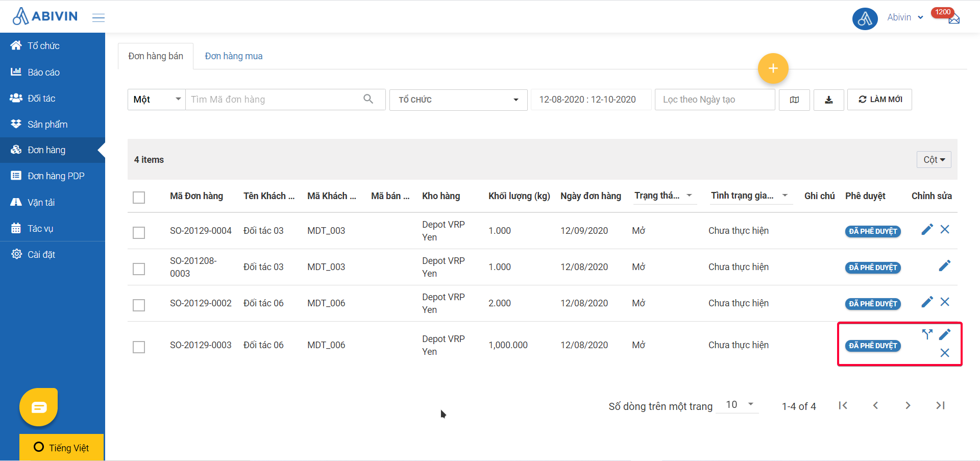Expand the TỔ CHỨC dropdown
The width and height of the screenshot is (980, 461).
pos(458,100)
